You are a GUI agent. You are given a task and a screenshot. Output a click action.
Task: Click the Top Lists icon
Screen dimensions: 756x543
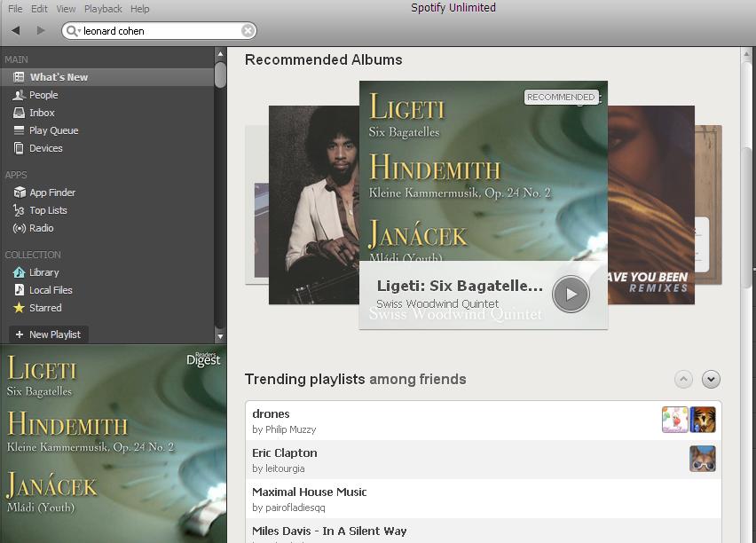19,210
